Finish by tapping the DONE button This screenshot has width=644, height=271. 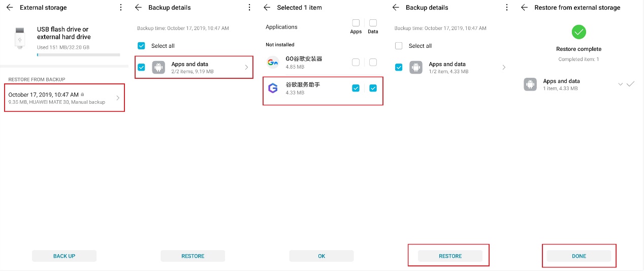(x=579, y=256)
